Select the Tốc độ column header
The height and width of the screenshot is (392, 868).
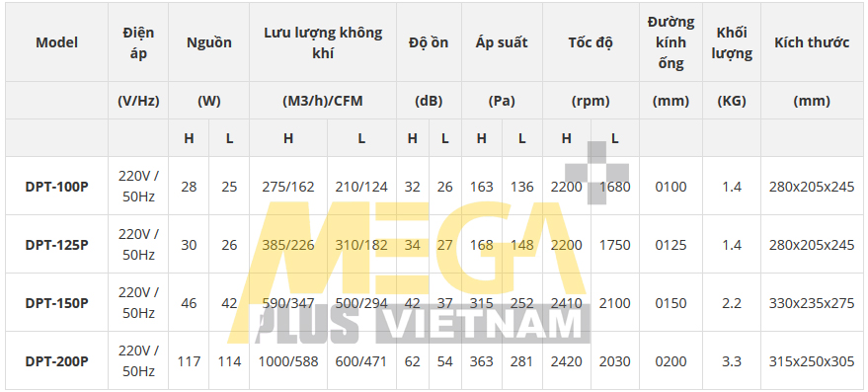click(x=591, y=42)
